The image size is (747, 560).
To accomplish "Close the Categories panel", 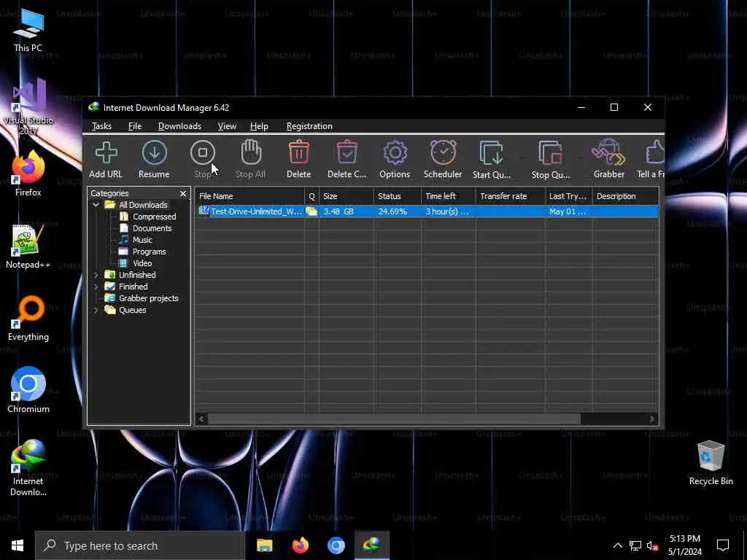I will click(x=183, y=193).
